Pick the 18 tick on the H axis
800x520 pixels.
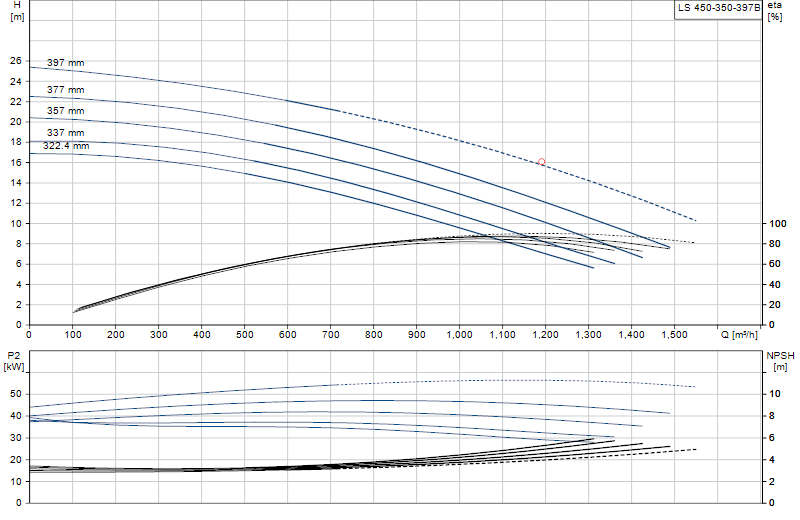tap(16, 142)
